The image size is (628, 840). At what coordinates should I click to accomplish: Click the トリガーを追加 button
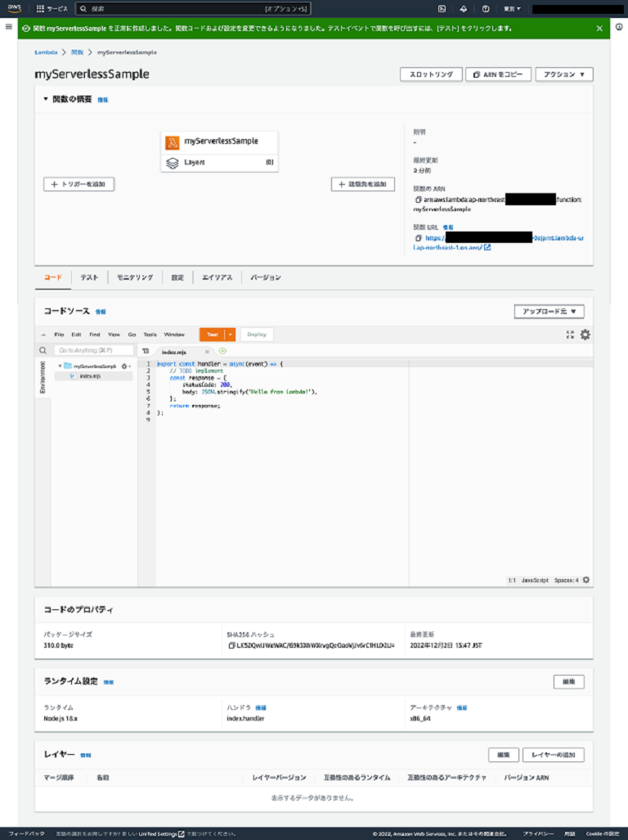click(78, 184)
